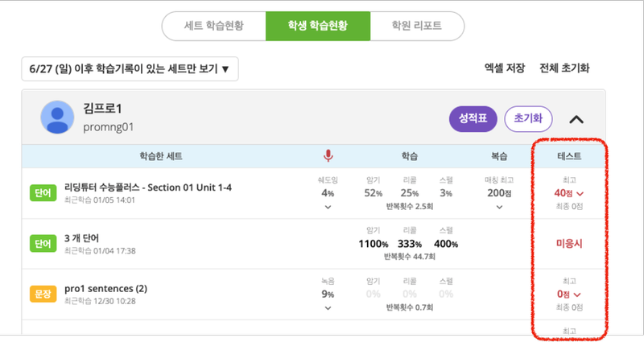Collapse the 김프로1 student panel chevron
Screen dimensions: 644x342
click(x=576, y=119)
